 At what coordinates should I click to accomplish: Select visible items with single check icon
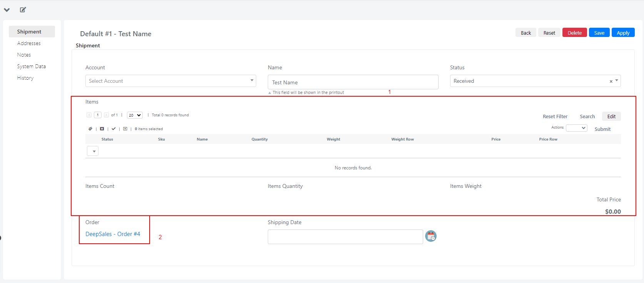pos(113,129)
